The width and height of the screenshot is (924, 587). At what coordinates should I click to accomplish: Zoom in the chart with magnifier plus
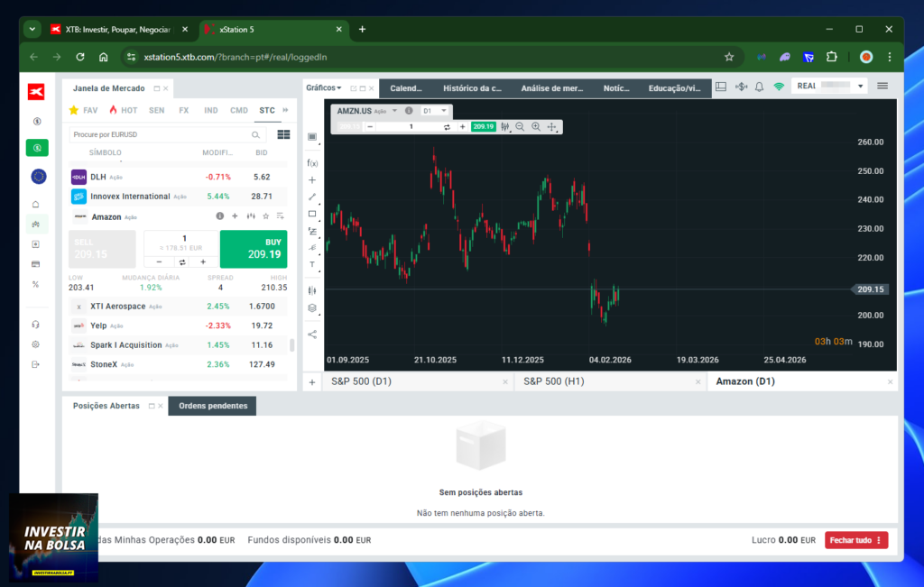pyautogui.click(x=536, y=126)
